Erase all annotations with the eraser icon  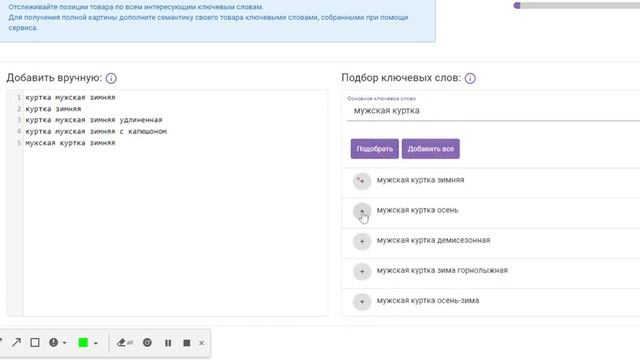(125, 342)
